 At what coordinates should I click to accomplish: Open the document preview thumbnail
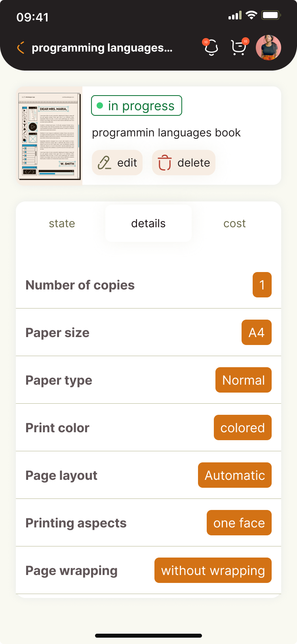tap(49, 136)
